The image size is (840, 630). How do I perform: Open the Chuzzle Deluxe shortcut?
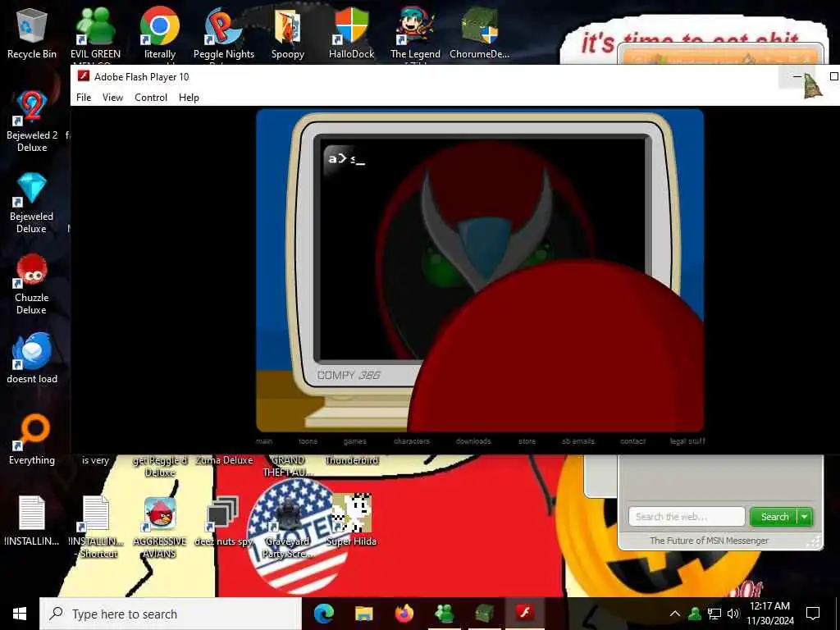pos(32,284)
